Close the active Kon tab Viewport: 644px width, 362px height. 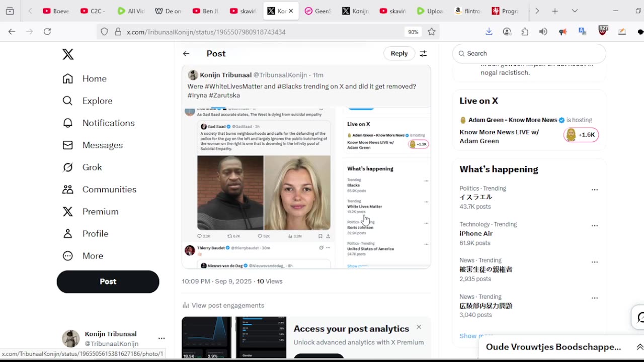290,11
